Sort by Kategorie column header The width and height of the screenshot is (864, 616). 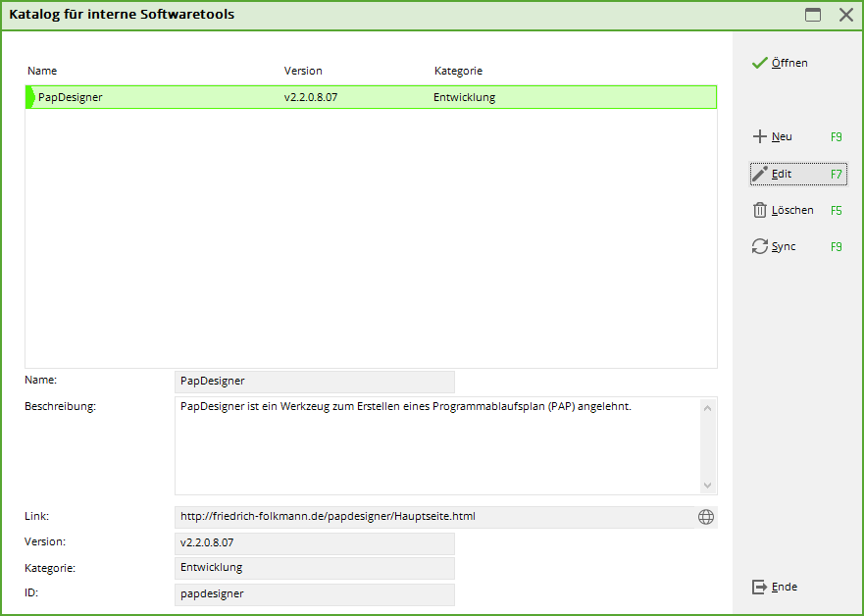458,71
